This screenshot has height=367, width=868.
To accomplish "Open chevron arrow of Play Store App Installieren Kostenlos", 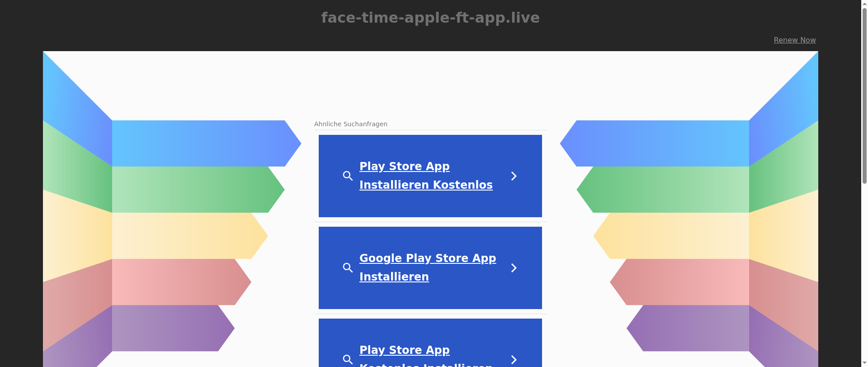I will point(514,176).
